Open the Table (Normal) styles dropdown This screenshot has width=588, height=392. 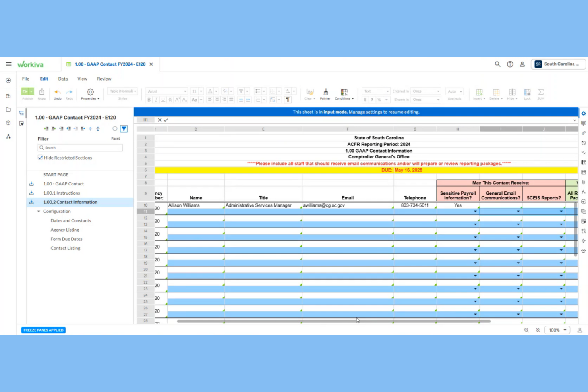coord(122,91)
